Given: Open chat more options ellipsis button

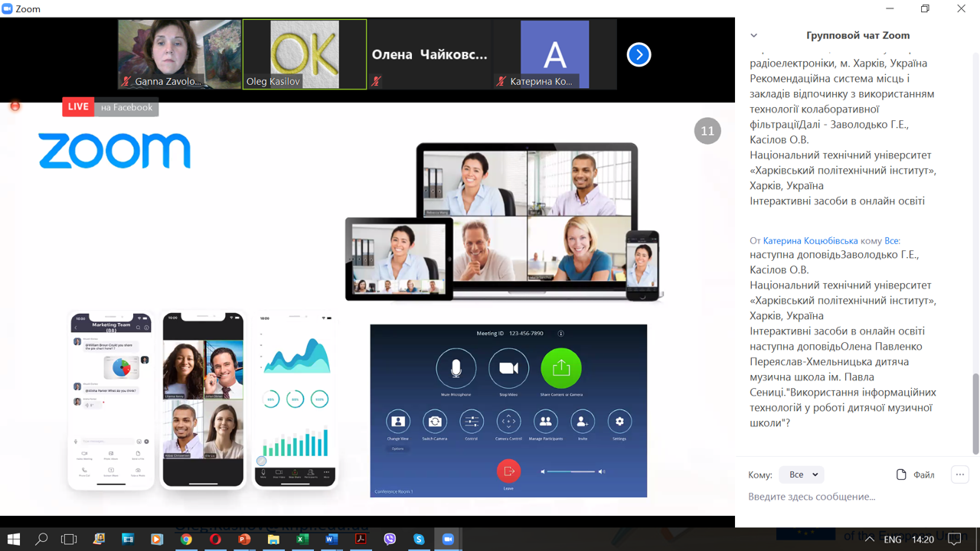Looking at the screenshot, I should [960, 474].
